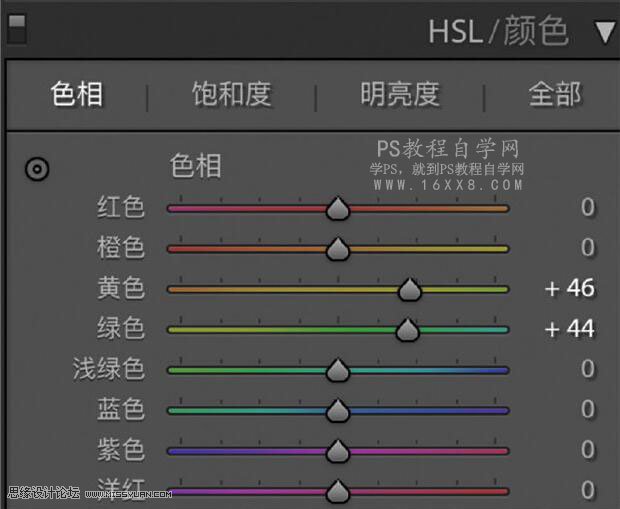Click the 红色 value field showing 0
This screenshot has width=620, height=509.
tap(587, 208)
